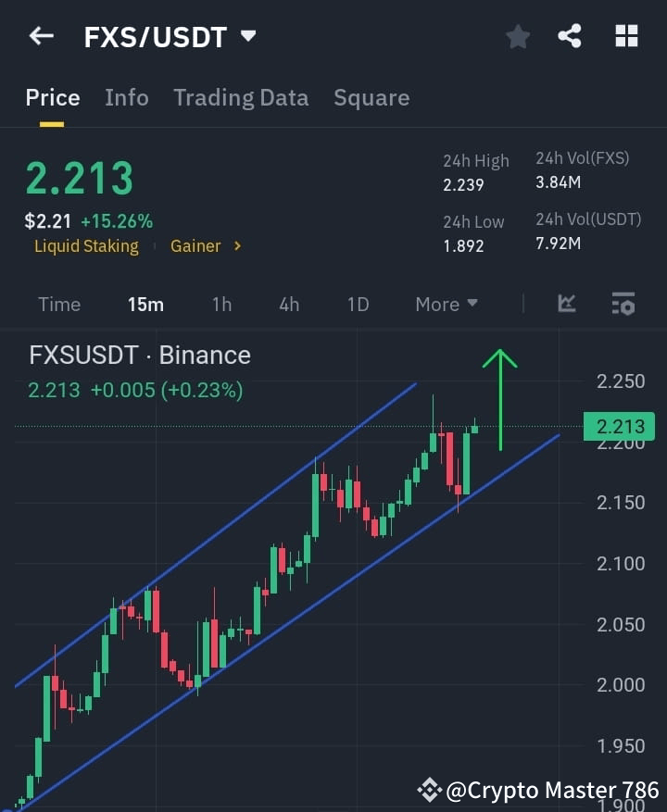Viewport: 667px width, 812px height.
Task: Open the chart indicators icon
Action: click(566, 303)
